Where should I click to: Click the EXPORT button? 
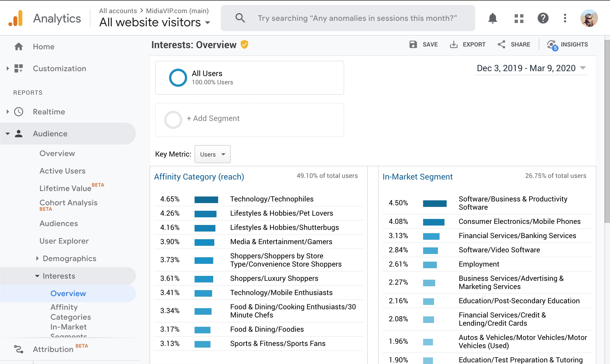click(468, 44)
